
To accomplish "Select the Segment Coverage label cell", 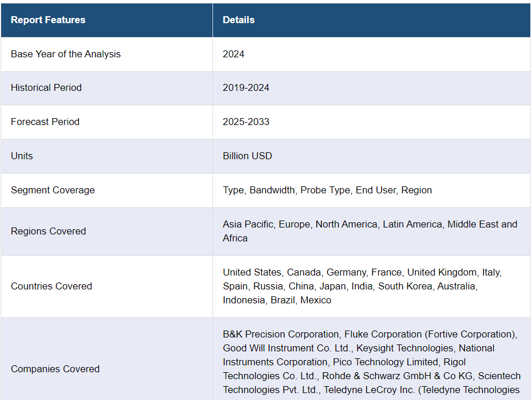I will pos(53,190).
